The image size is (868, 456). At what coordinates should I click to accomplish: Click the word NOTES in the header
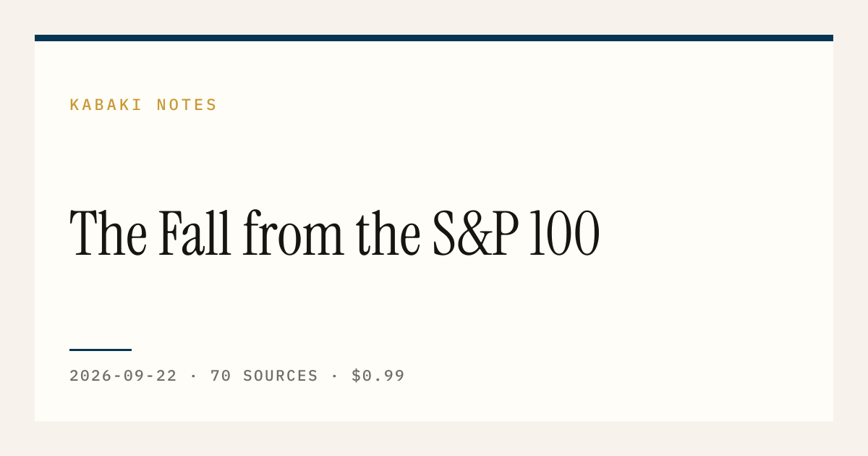point(187,105)
